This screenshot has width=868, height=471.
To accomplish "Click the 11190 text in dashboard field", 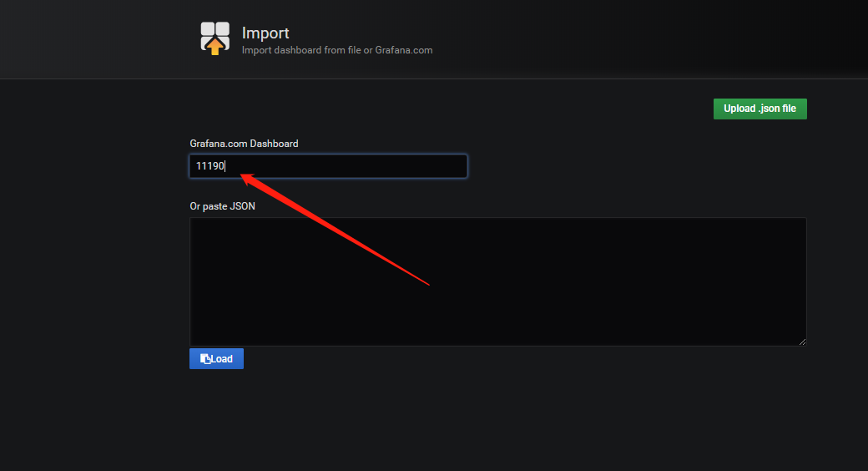I will pos(209,166).
